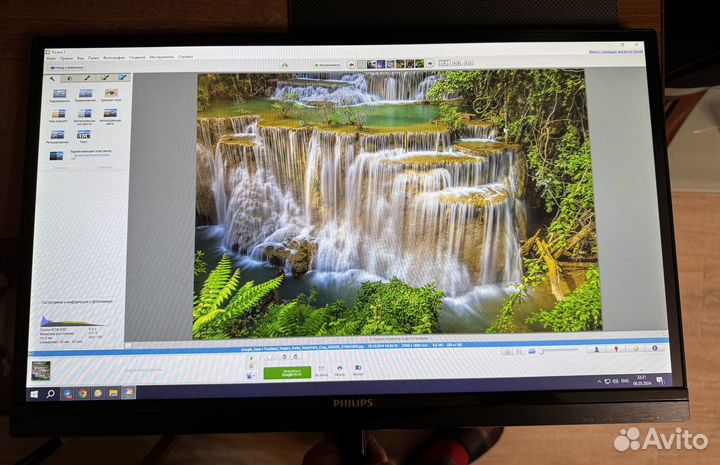Go to previous photo with left arrow
The image size is (720, 465).
pyautogui.click(x=353, y=64)
